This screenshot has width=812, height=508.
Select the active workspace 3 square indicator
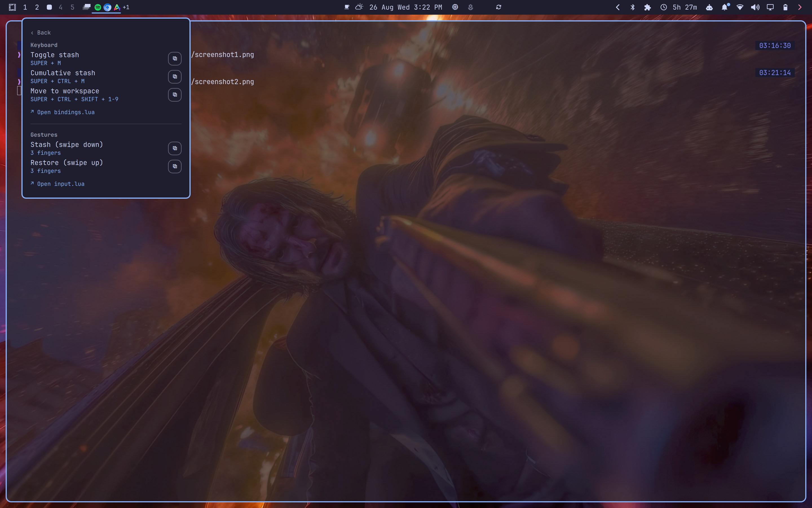pyautogui.click(x=49, y=7)
